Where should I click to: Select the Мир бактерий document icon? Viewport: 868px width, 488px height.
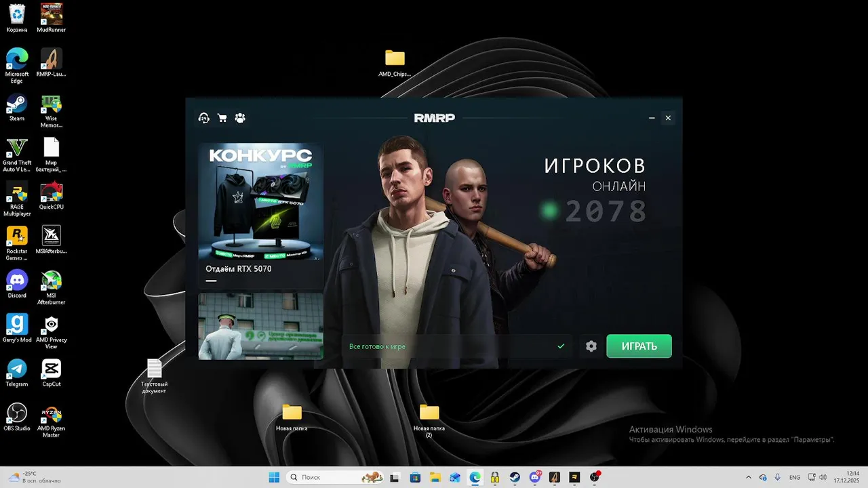tap(52, 155)
